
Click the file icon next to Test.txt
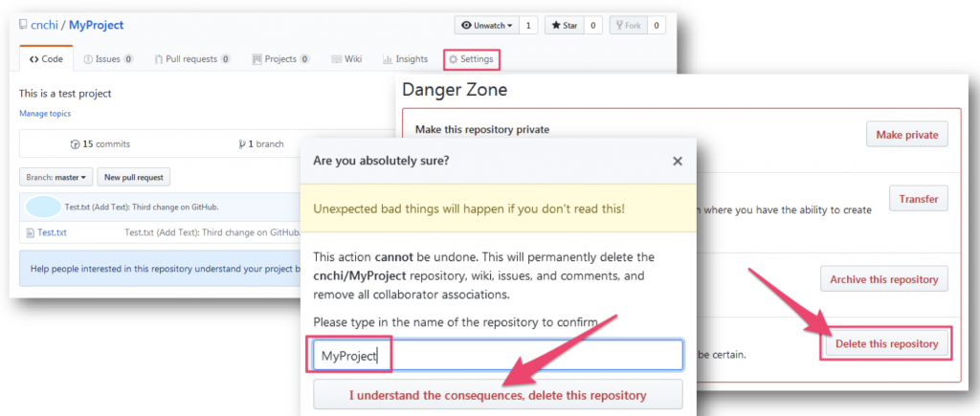(30, 233)
